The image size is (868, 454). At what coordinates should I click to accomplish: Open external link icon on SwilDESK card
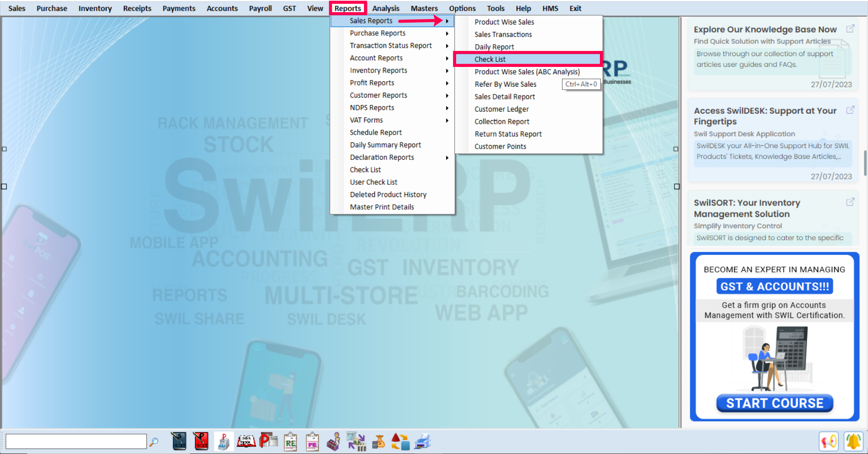[x=850, y=110]
